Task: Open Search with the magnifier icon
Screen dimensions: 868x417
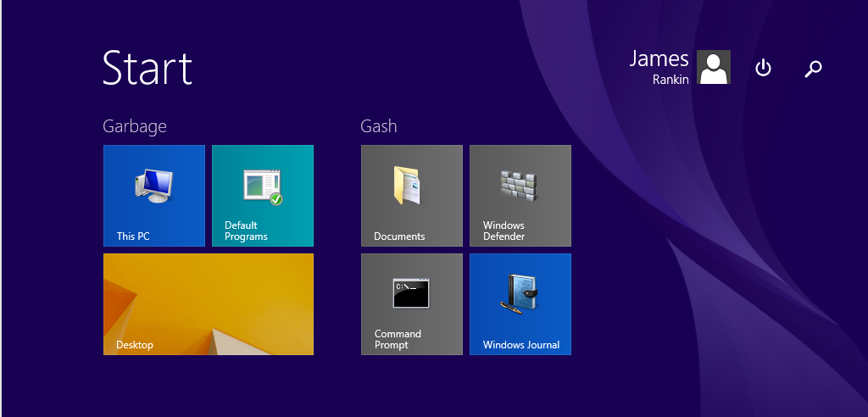Action: pos(813,69)
